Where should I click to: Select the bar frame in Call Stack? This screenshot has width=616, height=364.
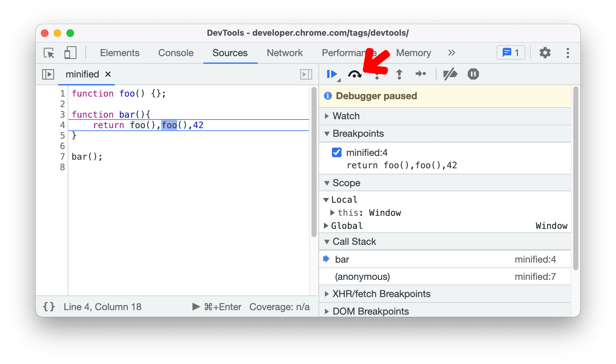(348, 260)
